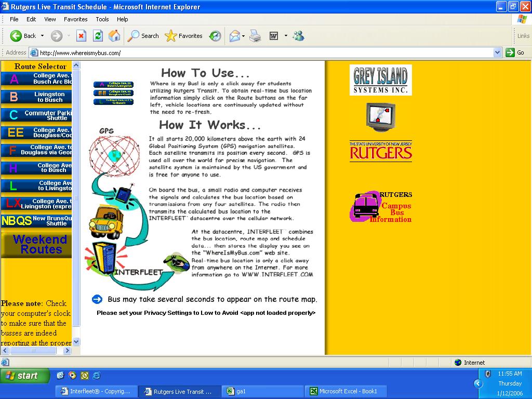This screenshot has width=532, height=399.
Task: Open the Tools menu
Action: 102,19
